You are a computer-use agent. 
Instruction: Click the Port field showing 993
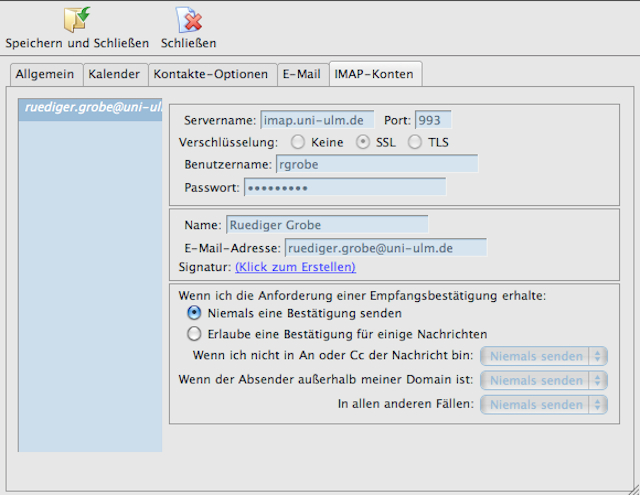[x=433, y=120]
